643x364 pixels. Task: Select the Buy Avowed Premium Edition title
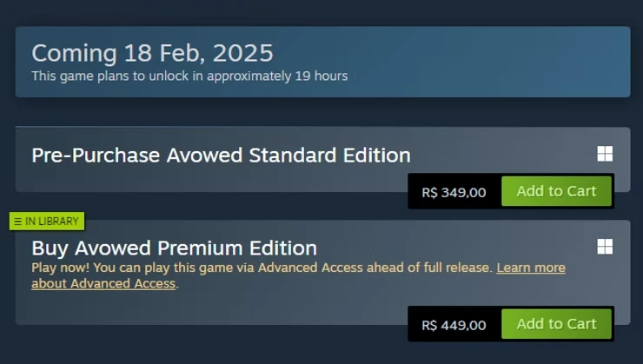(x=175, y=248)
